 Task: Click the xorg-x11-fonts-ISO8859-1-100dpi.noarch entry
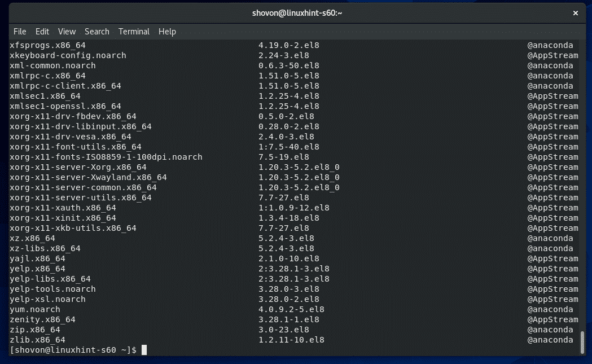click(x=106, y=157)
